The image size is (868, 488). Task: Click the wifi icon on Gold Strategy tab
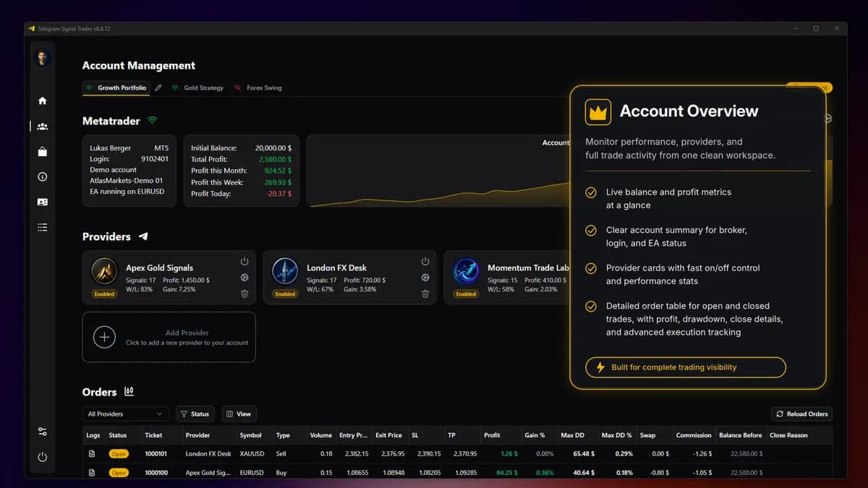(175, 87)
